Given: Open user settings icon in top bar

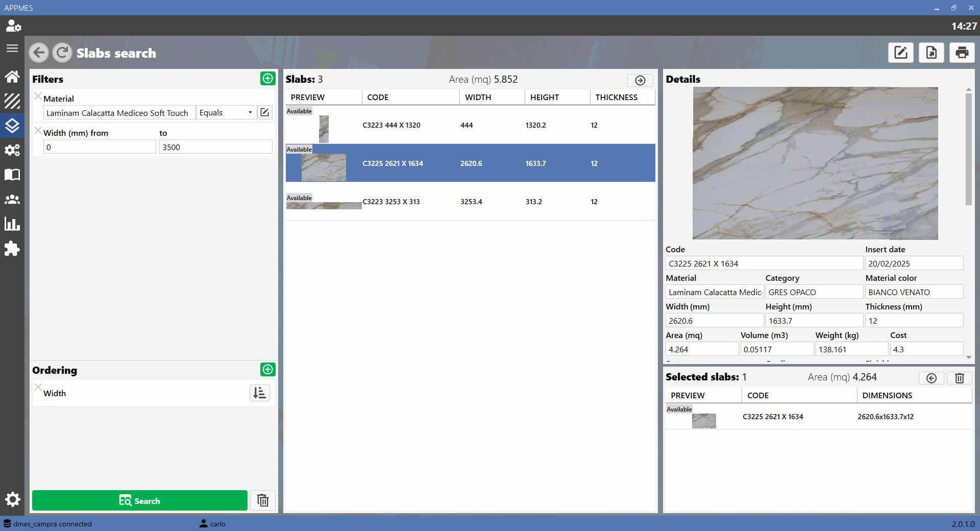Looking at the screenshot, I should click(x=13, y=26).
